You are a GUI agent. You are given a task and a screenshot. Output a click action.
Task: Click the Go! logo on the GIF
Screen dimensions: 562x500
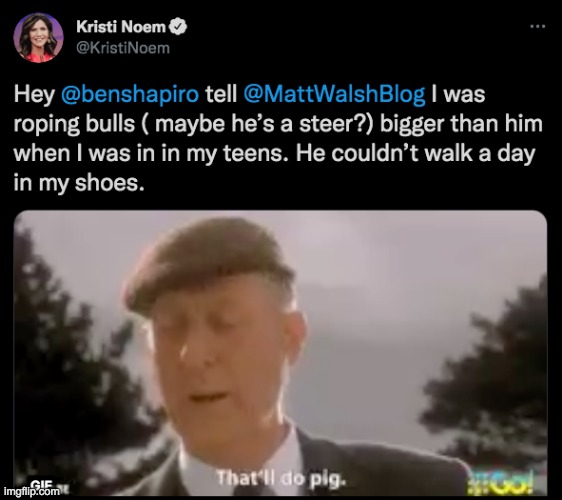502,482
